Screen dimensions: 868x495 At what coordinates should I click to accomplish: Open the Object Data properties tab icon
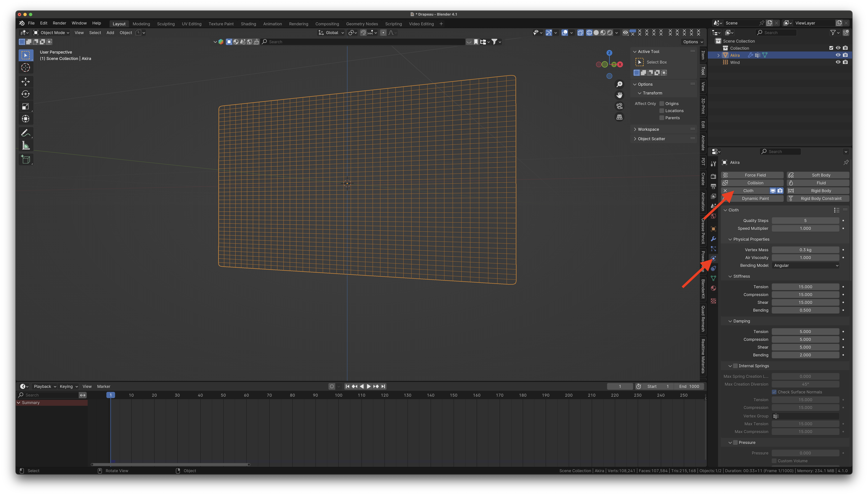713,278
